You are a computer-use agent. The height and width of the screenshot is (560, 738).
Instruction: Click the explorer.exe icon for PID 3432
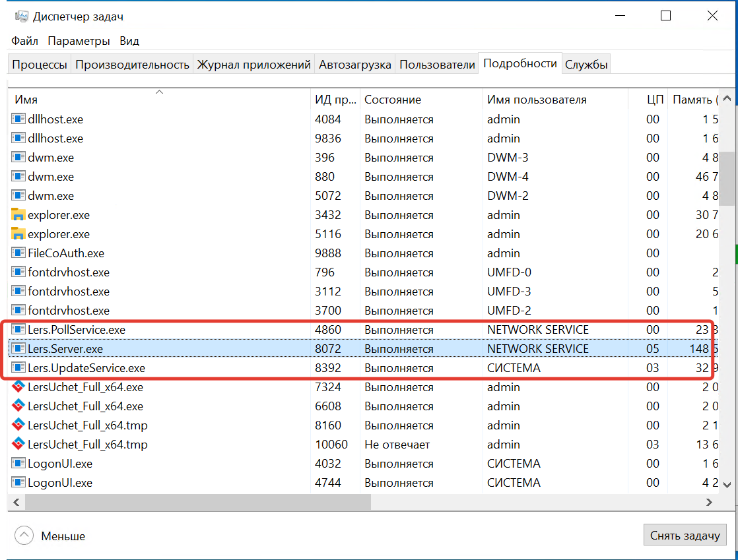18,215
